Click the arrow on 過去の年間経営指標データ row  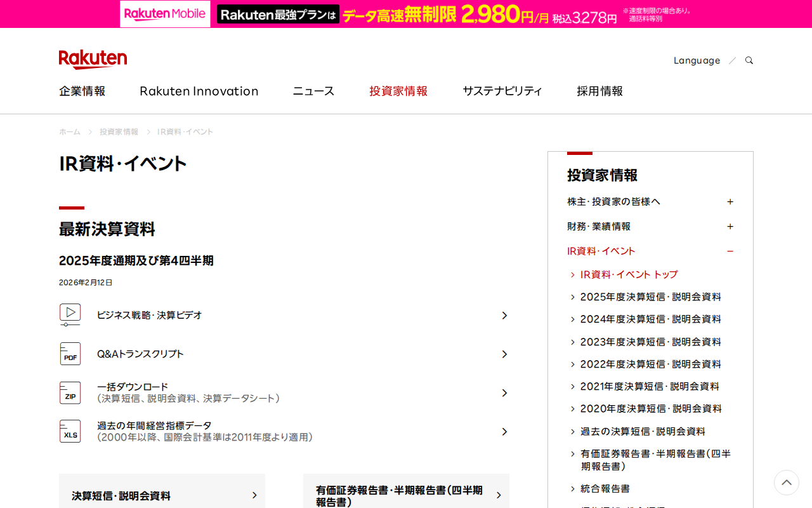504,432
